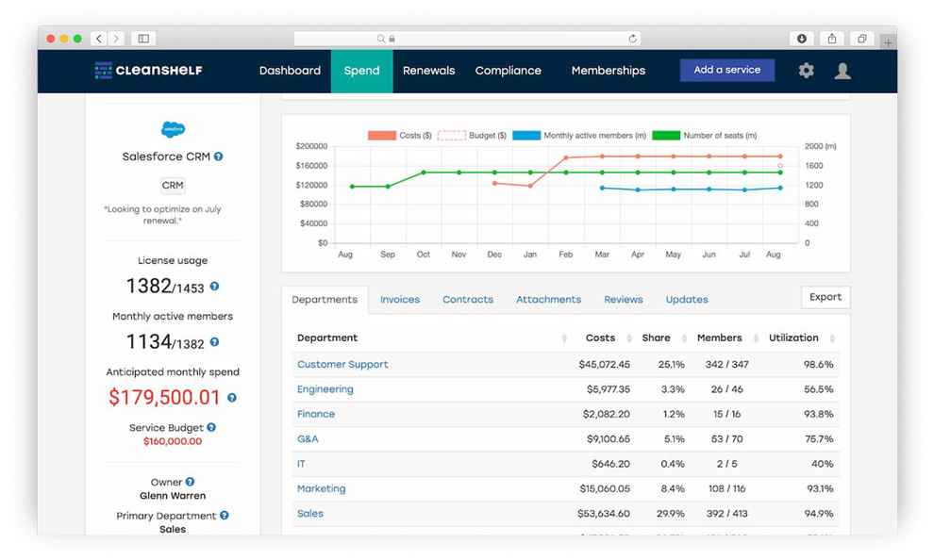This screenshot has width=934, height=560.
Task: Click the $45,072.45 cost cell
Action: tap(604, 364)
